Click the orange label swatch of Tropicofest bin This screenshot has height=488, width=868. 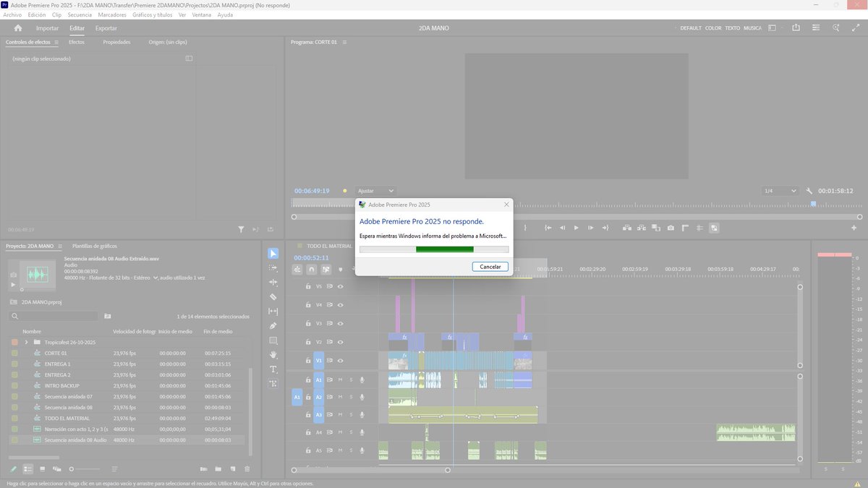14,342
